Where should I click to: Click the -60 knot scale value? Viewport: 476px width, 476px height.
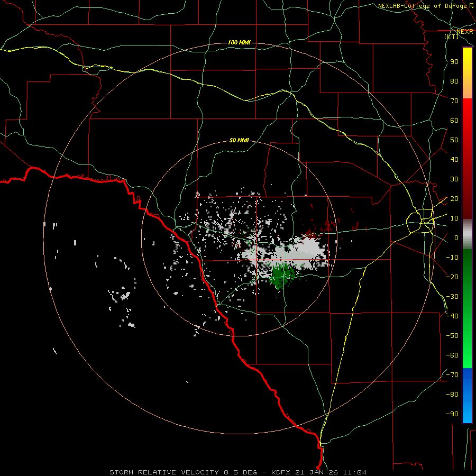452,355
